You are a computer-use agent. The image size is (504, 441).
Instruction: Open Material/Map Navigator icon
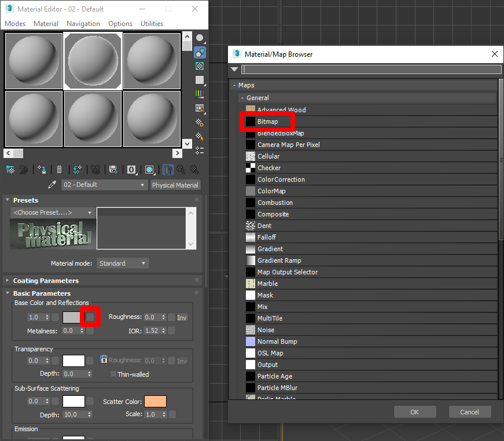(200, 150)
